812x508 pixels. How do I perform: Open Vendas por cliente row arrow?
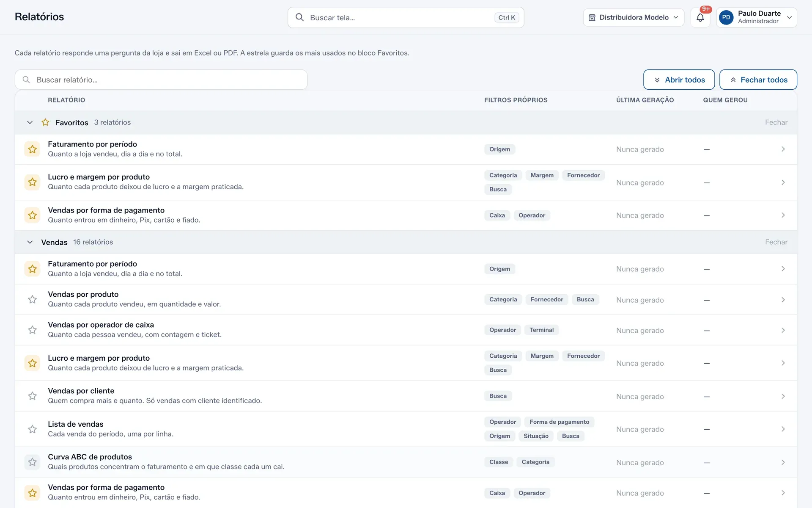point(783,396)
